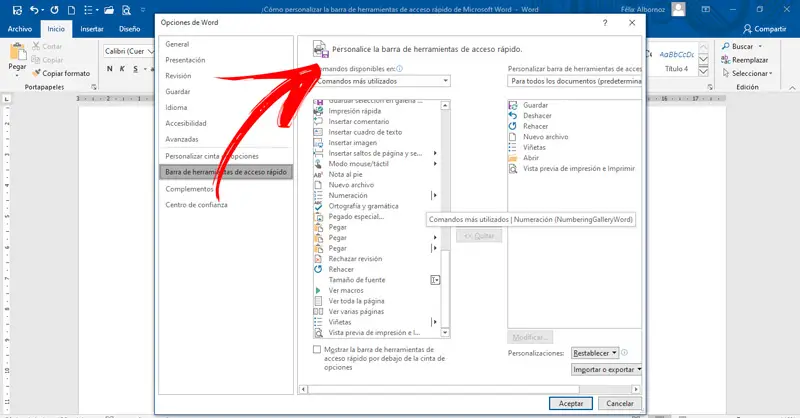Open the Importar o exportar dropdown

[x=607, y=370]
